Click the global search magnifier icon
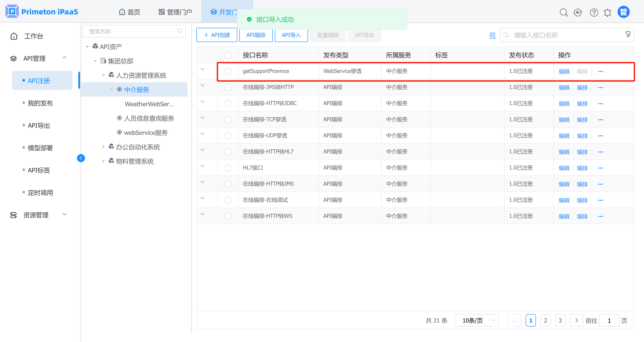This screenshot has height=342, width=644. (563, 12)
